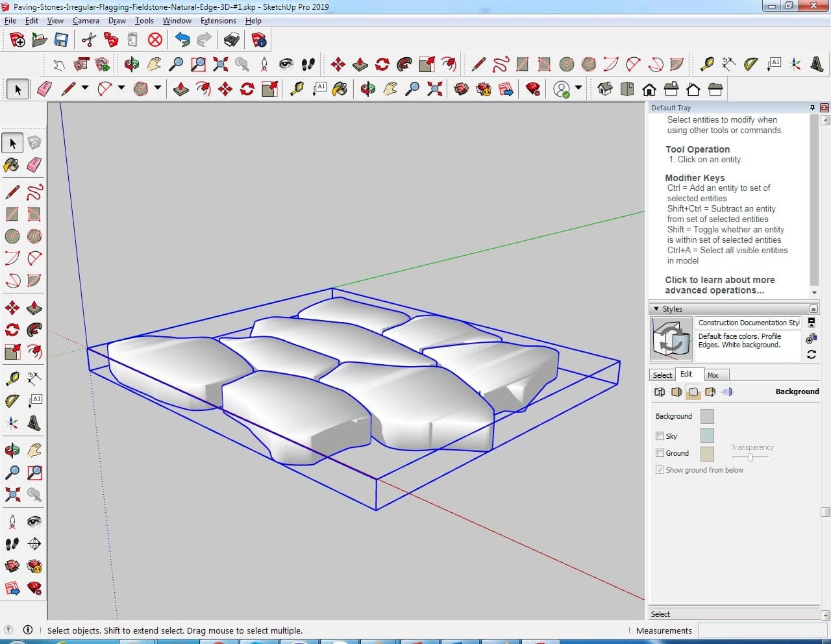
Task: Toggle Show ground from below checkbox
Action: (x=660, y=470)
